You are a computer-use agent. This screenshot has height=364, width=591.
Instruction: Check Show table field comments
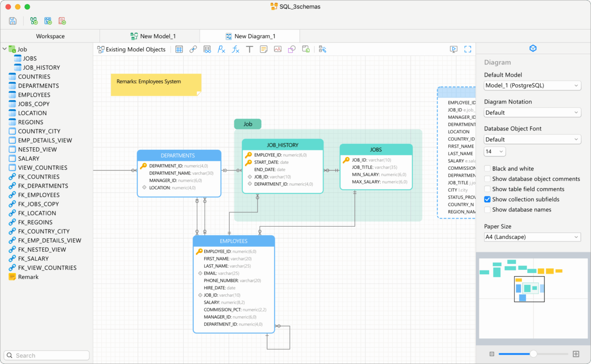tap(487, 189)
